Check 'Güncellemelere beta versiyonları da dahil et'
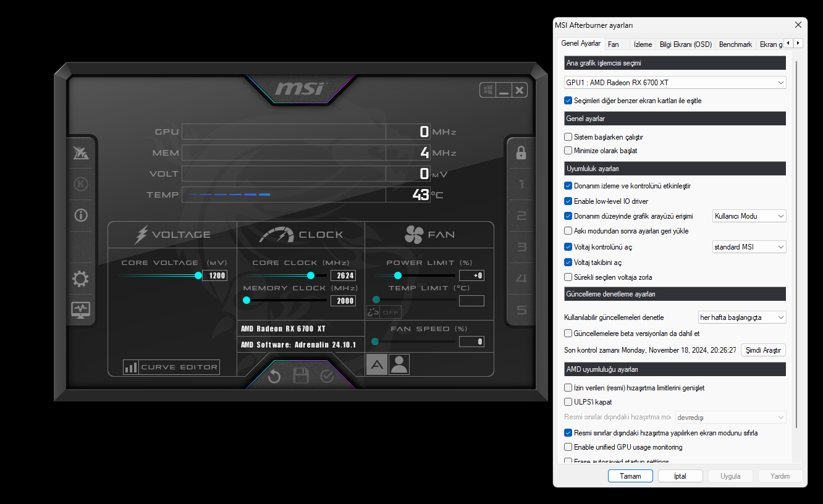Screen dimensions: 823x504 click(x=568, y=334)
